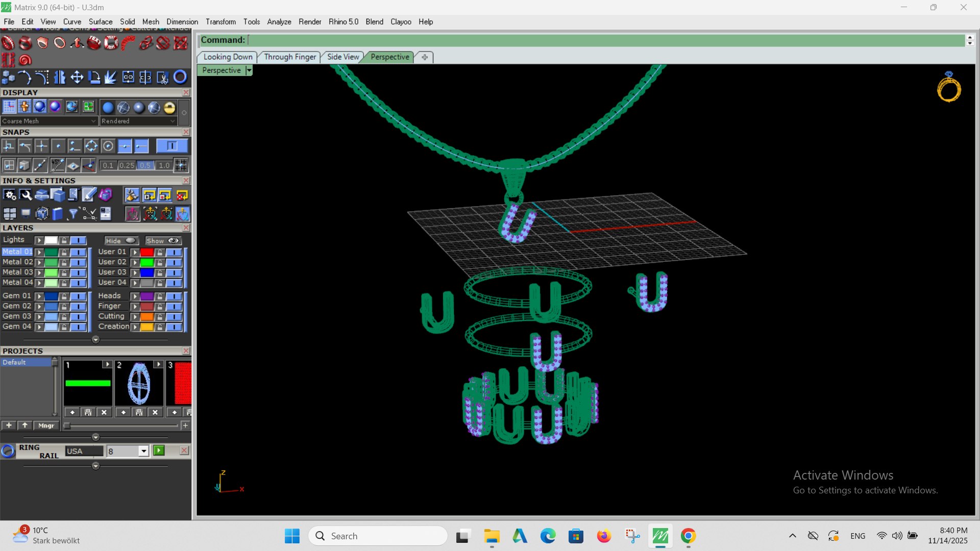
Task: Click the notes pencil icon
Action: (x=89, y=195)
